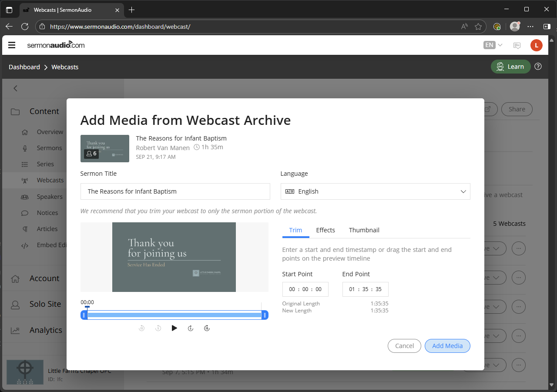
Task: Click the Learn button
Action: coord(511,67)
